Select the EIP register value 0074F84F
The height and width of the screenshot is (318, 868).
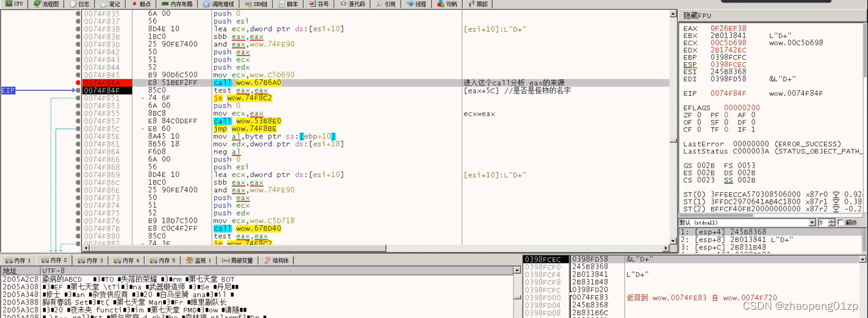point(728,93)
